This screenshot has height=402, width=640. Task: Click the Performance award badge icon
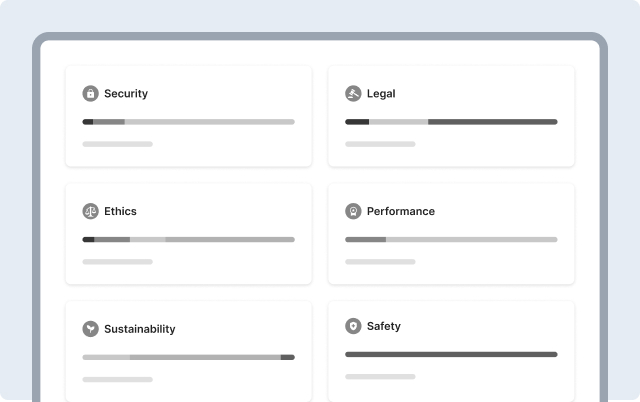353,211
